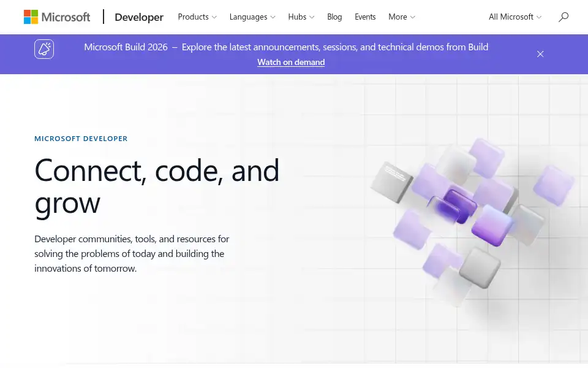588x368 pixels.
Task: Click the megaphone announcement icon
Action: coord(44,49)
